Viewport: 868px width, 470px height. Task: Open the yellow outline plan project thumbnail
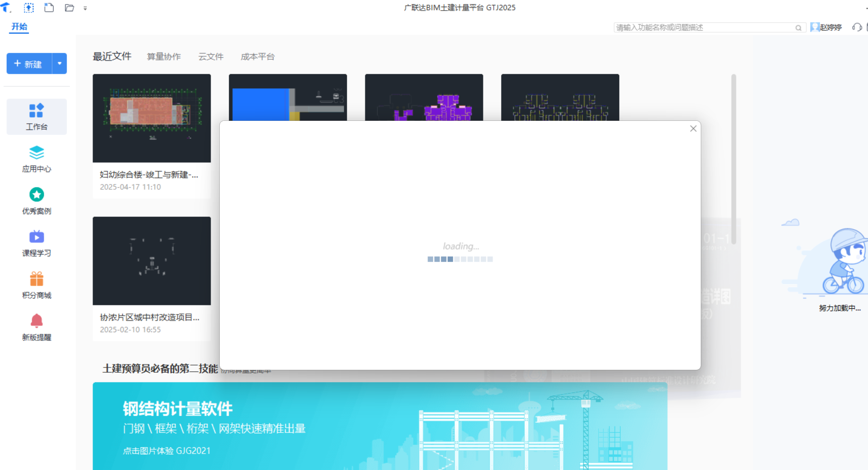(x=560, y=97)
